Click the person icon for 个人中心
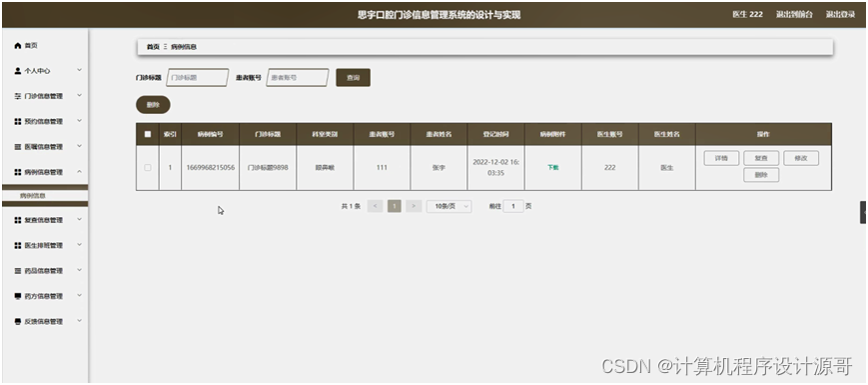Viewport: 868px width, 385px height. click(x=18, y=71)
